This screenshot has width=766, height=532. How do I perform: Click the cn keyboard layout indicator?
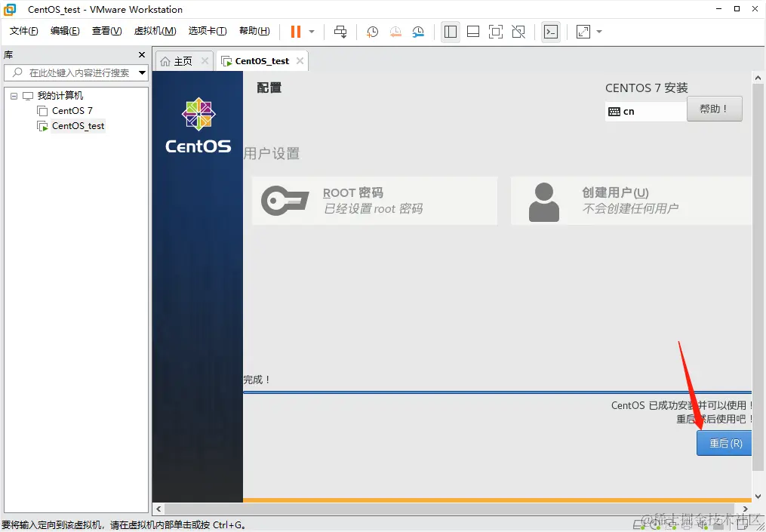tap(645, 112)
